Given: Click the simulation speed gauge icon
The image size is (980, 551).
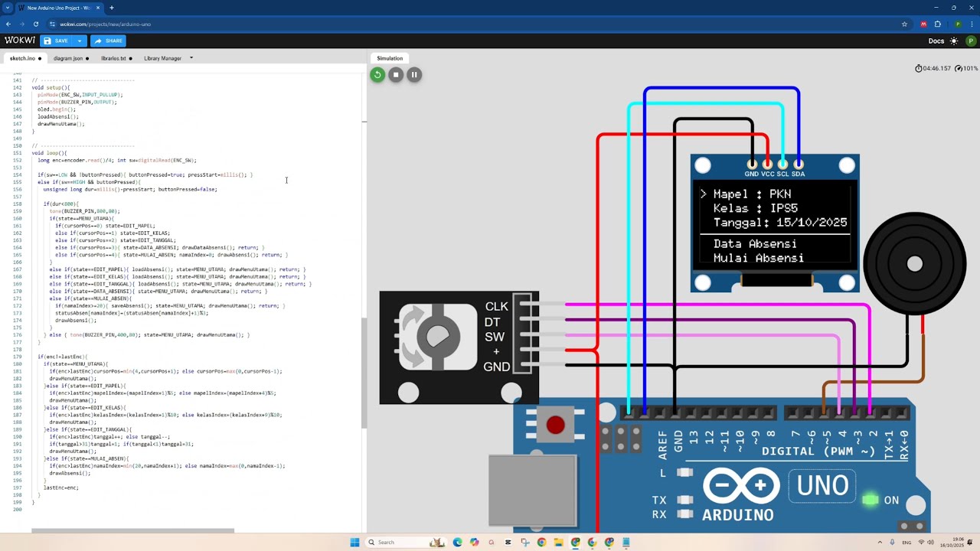Looking at the screenshot, I should (959, 68).
